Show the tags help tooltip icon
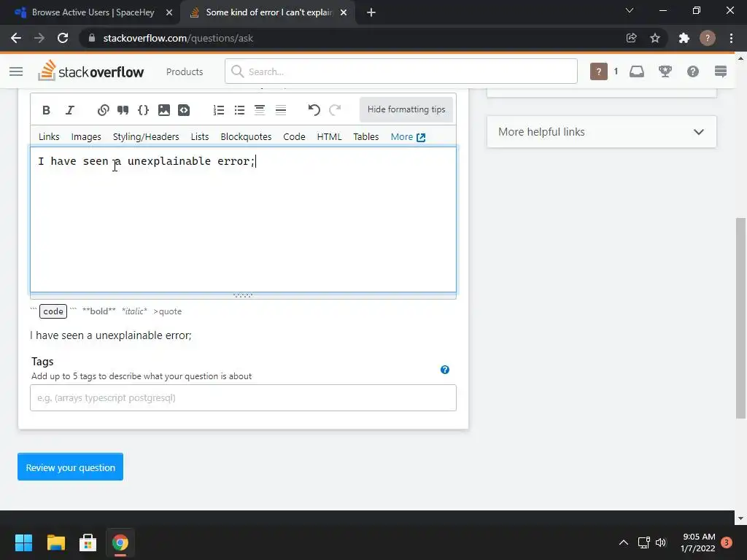The height and width of the screenshot is (560, 747). (x=445, y=370)
